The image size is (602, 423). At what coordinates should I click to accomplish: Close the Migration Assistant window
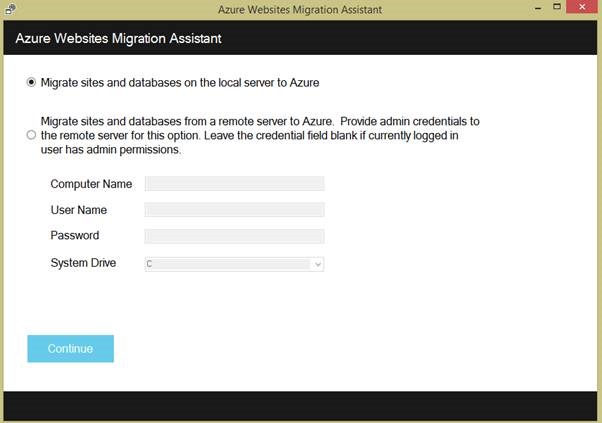point(582,7)
